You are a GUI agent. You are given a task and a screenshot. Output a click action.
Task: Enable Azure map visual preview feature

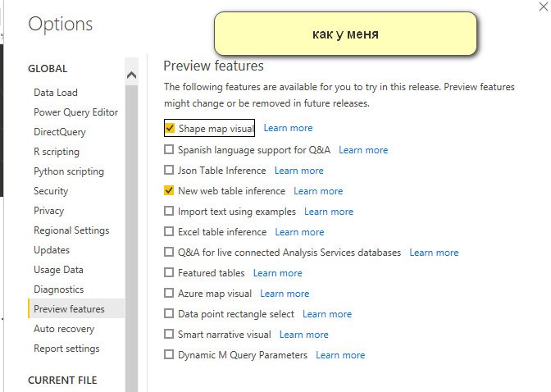click(x=169, y=294)
